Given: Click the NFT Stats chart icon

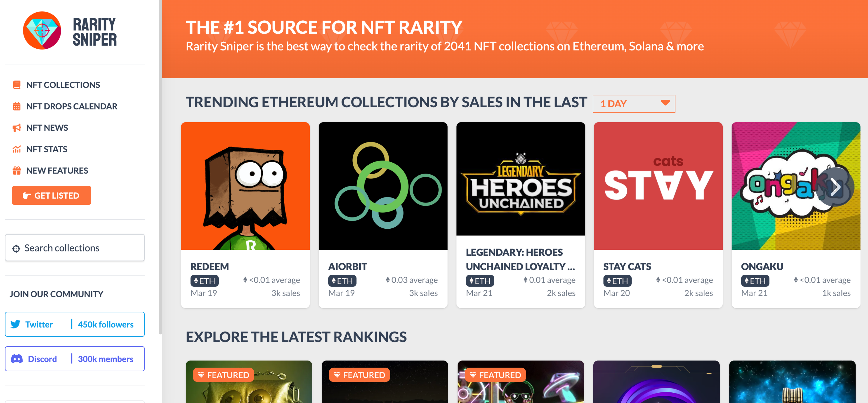Looking at the screenshot, I should coord(17,149).
